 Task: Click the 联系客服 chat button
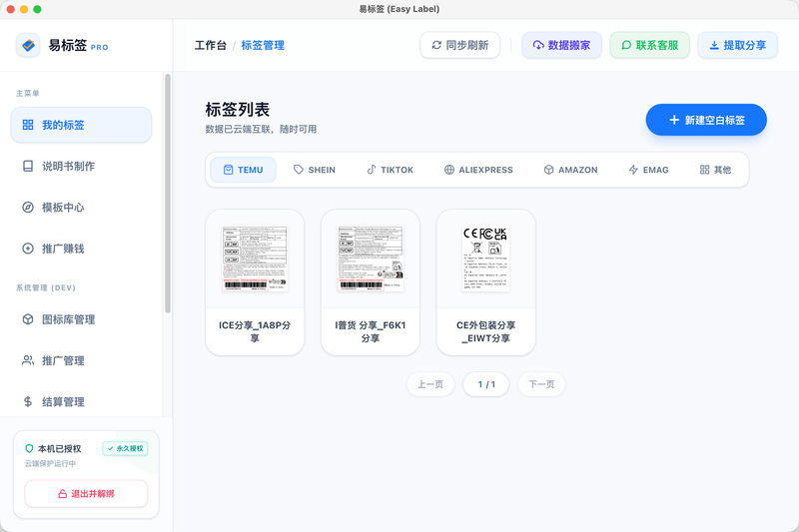click(650, 45)
